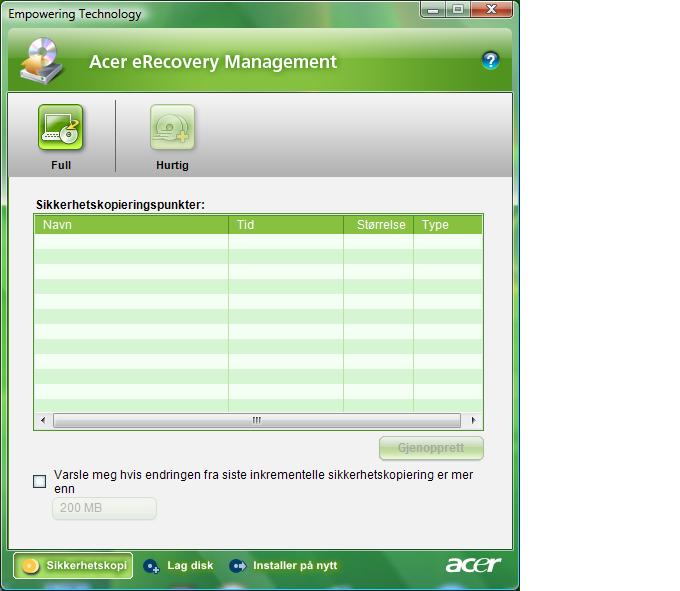Click the Gjenopprett button
This screenshot has width=680, height=591.
[x=431, y=448]
